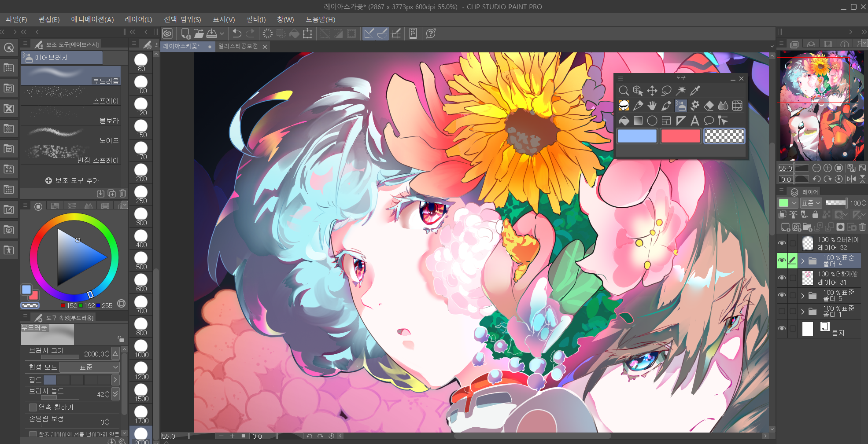This screenshot has width=868, height=444.
Task: Choose the Text tool (A icon)
Action: point(694,121)
